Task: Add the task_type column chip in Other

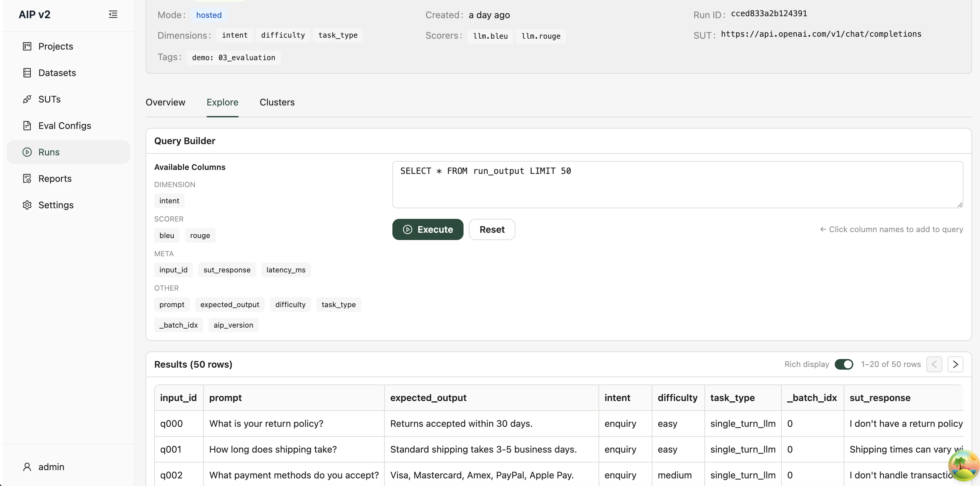Action: pos(338,304)
